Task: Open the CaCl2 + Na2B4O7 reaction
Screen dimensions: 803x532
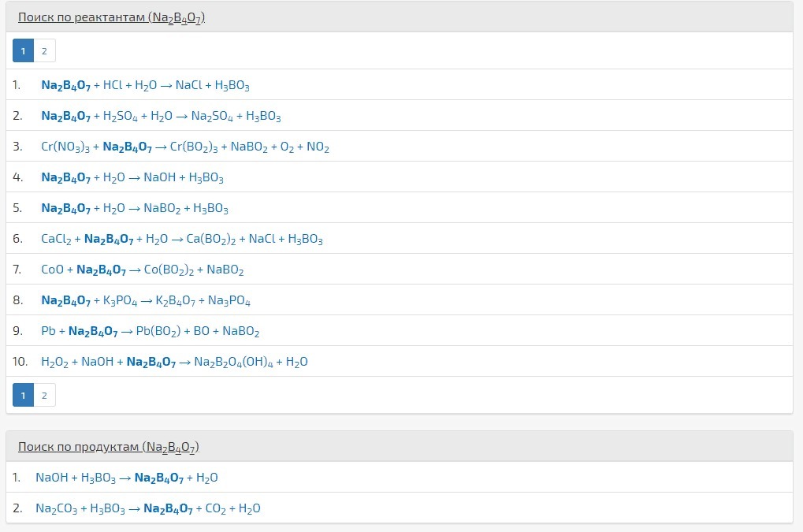Action: (182, 239)
